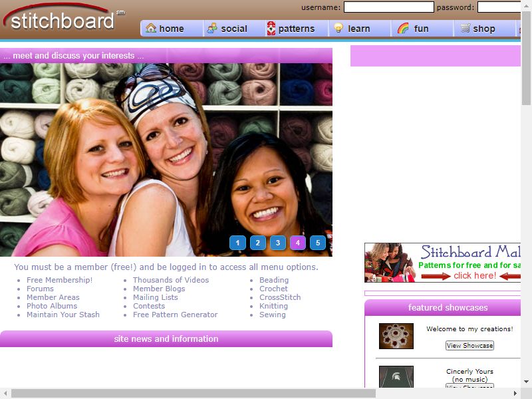Go to Member Areas
The width and height of the screenshot is (532, 399).
point(53,297)
